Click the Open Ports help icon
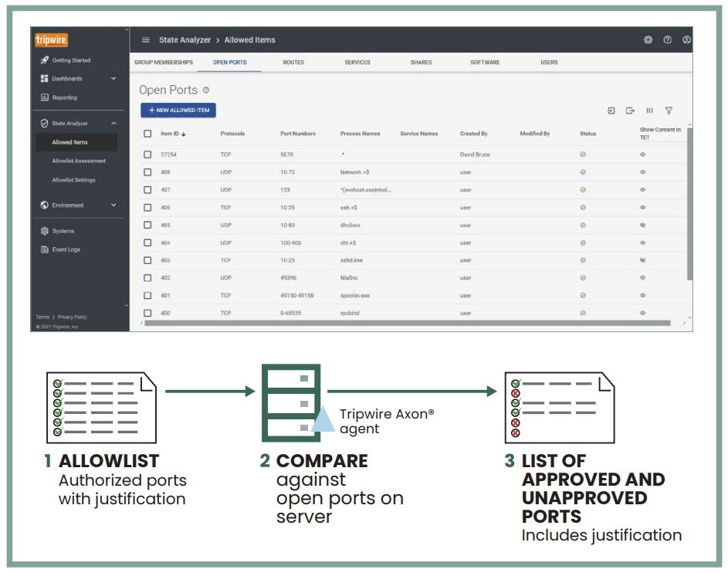Viewport: 728px width, 573px height. (206, 90)
